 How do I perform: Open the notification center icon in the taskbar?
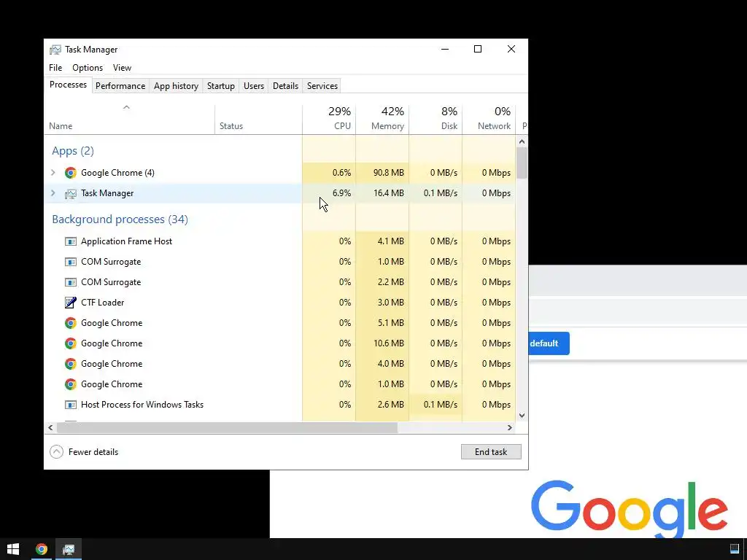(734, 549)
